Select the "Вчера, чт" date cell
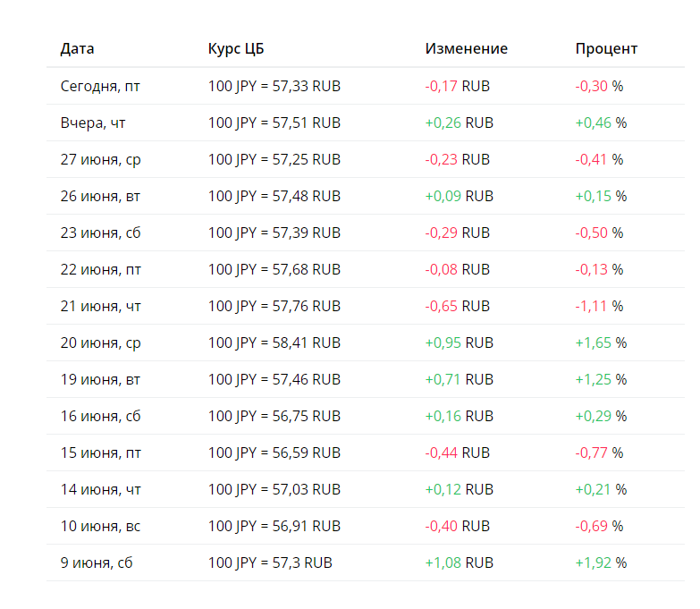This screenshot has height=609, width=700. (94, 123)
